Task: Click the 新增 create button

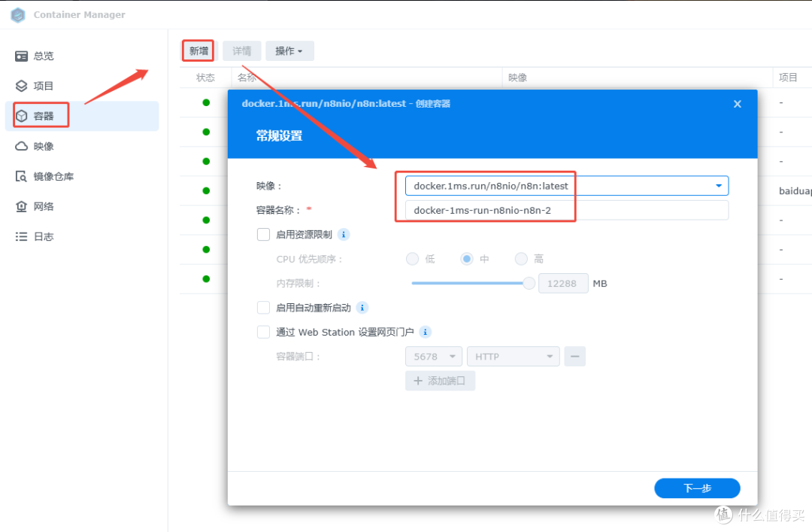Action: (198, 51)
